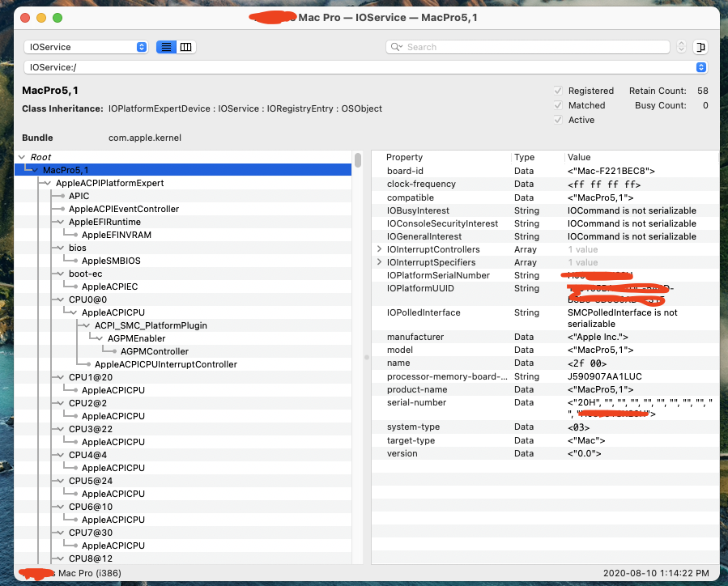The image size is (728, 586).
Task: Click the Mac-F221BEC8 board-id value
Action: tap(611, 171)
